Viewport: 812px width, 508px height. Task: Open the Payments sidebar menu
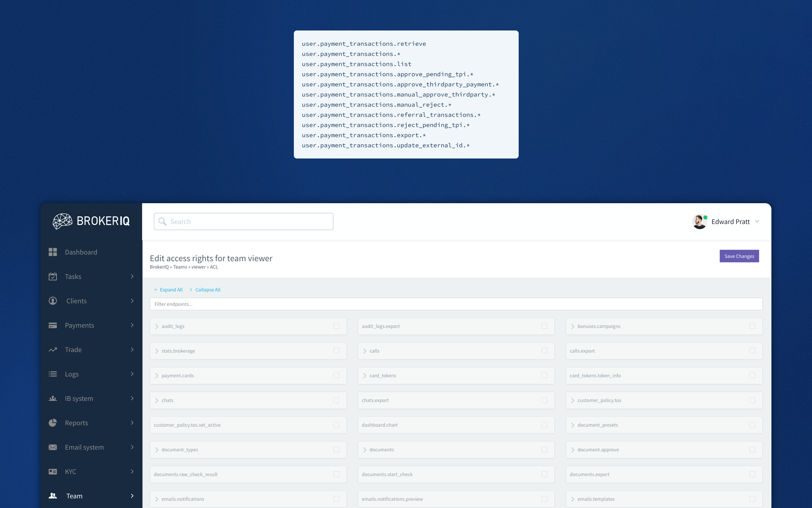click(x=91, y=325)
